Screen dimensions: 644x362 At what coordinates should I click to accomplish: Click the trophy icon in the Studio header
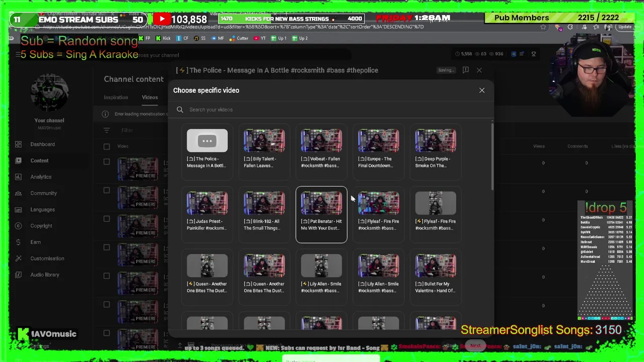click(533, 54)
